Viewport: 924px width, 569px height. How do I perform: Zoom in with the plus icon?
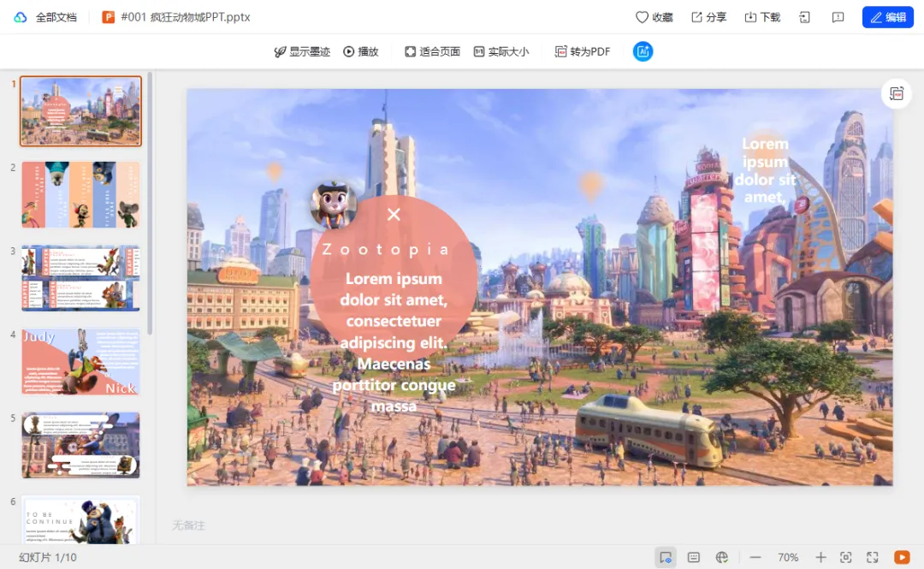pos(820,557)
